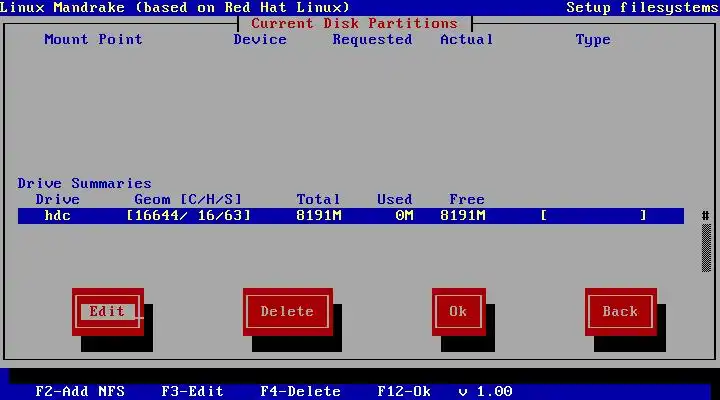Click the Actual column header

pos(467,39)
